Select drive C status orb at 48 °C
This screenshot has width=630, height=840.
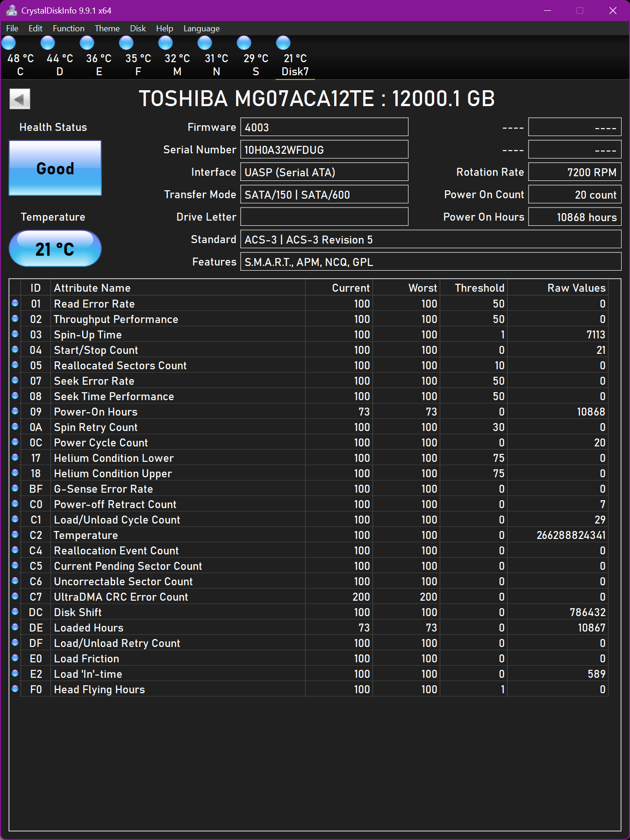pos(9,43)
